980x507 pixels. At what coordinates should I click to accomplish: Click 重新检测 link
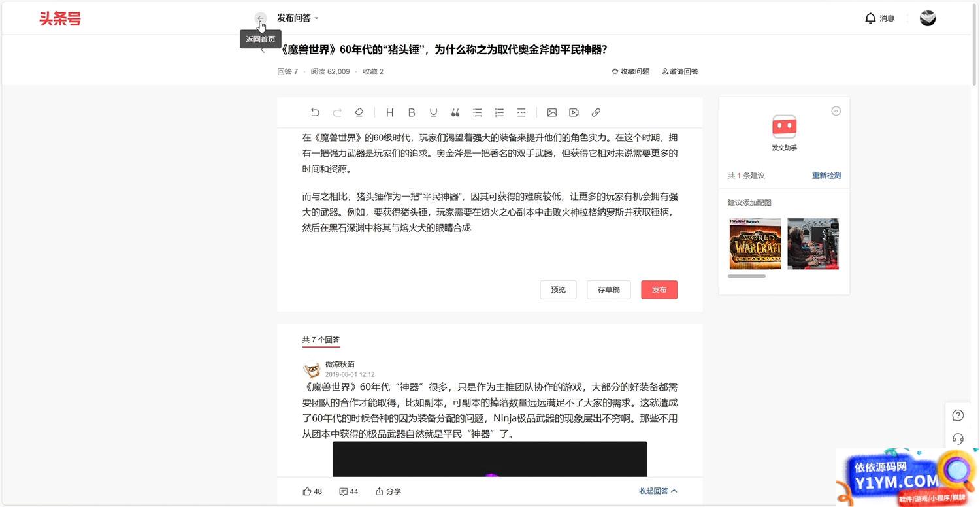click(826, 176)
